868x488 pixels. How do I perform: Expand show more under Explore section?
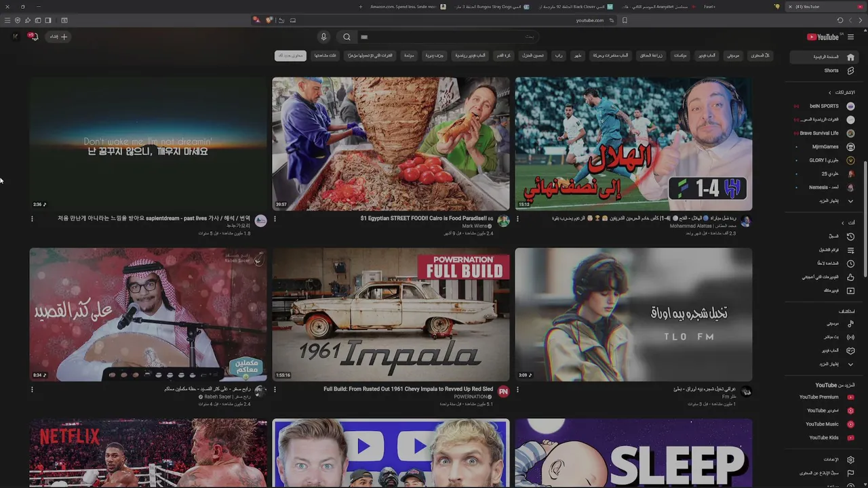coord(825,364)
